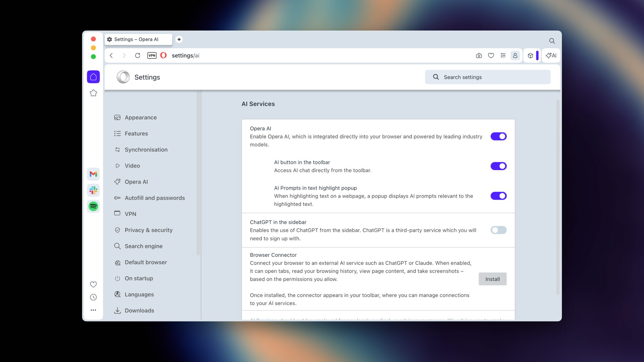Click the Settings page title text

point(147,77)
